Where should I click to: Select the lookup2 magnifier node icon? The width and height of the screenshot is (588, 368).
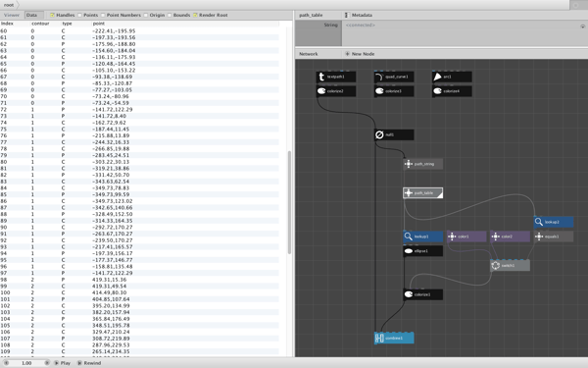[x=538, y=222]
